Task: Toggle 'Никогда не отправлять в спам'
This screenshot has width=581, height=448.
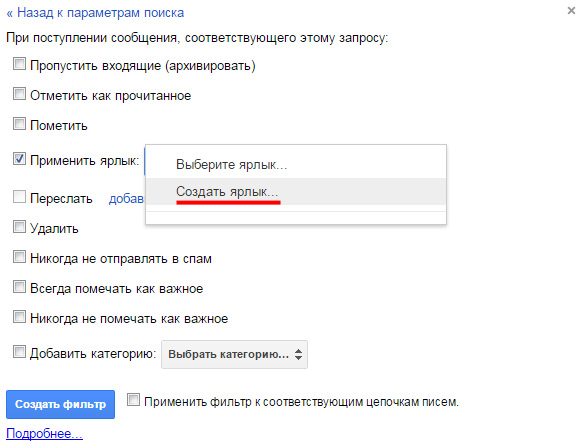Action: click(19, 257)
